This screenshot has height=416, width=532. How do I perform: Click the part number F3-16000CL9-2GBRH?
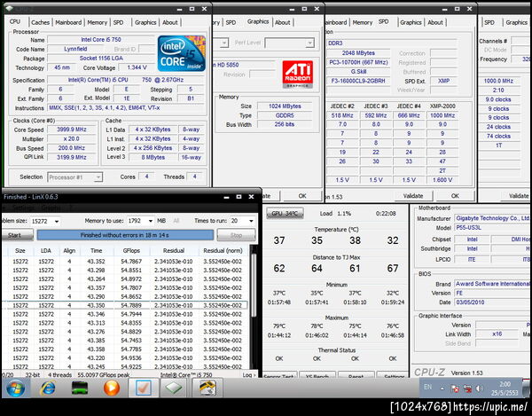tap(358, 81)
